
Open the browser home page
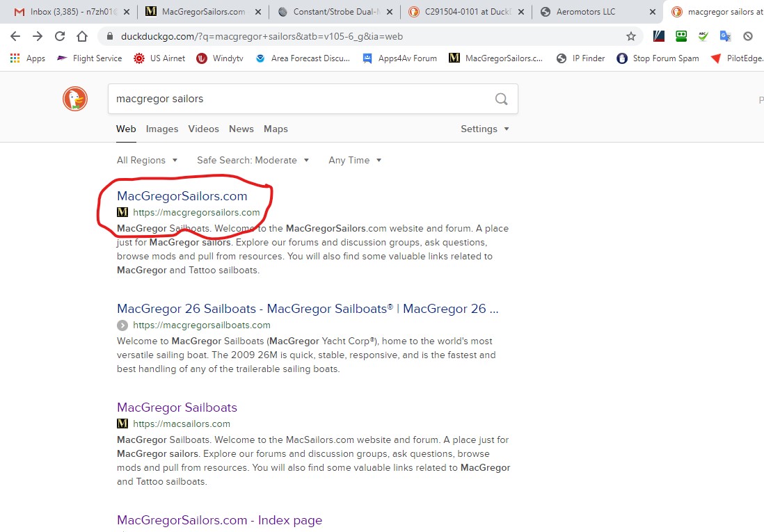tap(82, 36)
